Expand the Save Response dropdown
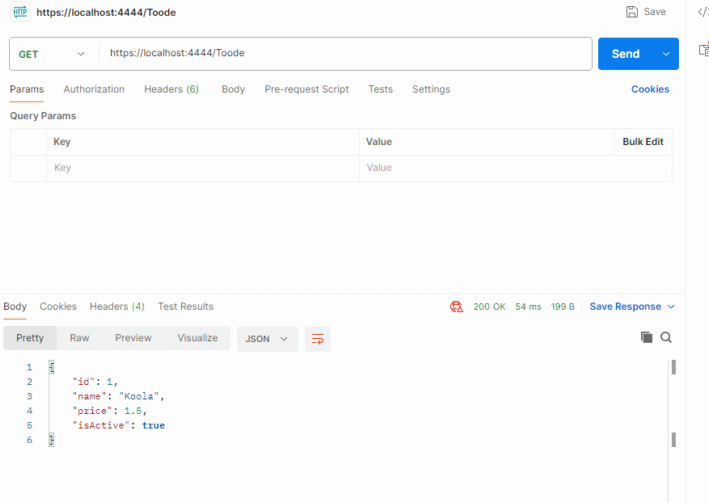709x503 pixels. 671,307
